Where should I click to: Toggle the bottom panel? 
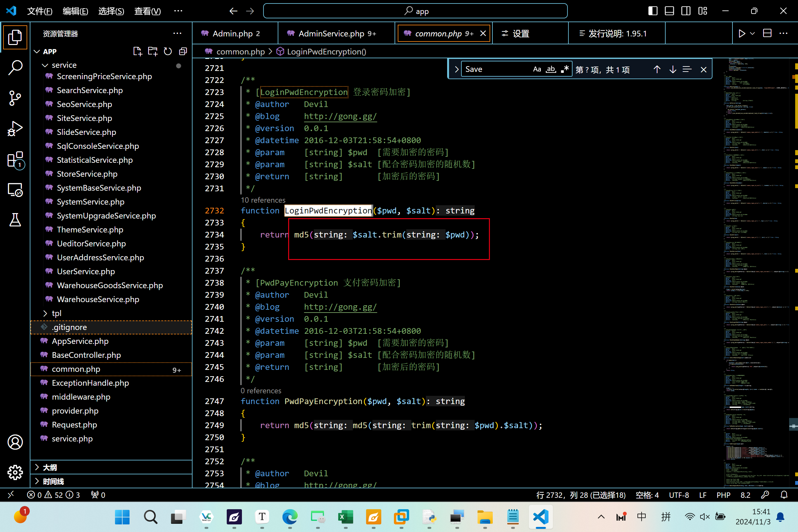[669, 11]
